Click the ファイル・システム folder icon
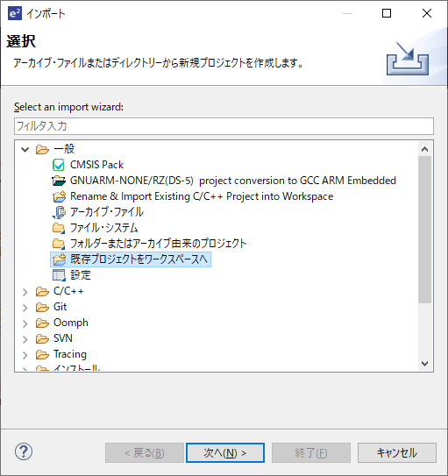Viewport: 448px width, 476px height. click(58, 228)
